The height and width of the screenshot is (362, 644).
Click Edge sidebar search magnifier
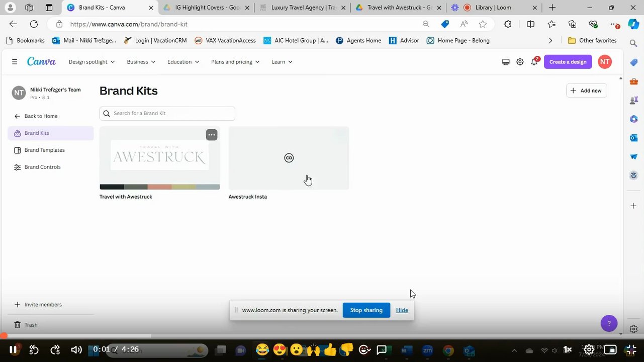(x=633, y=44)
